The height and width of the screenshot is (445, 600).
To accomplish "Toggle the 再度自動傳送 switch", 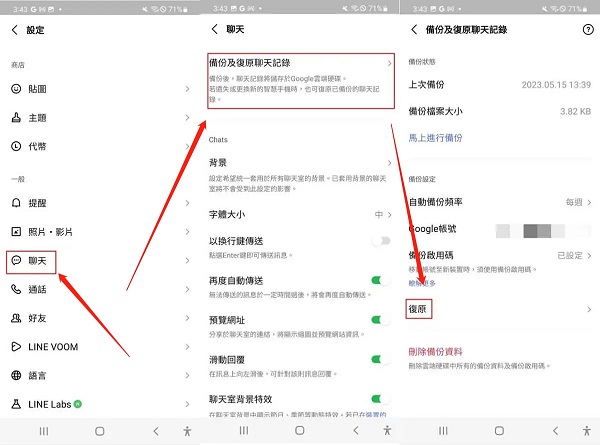I will 381,280.
